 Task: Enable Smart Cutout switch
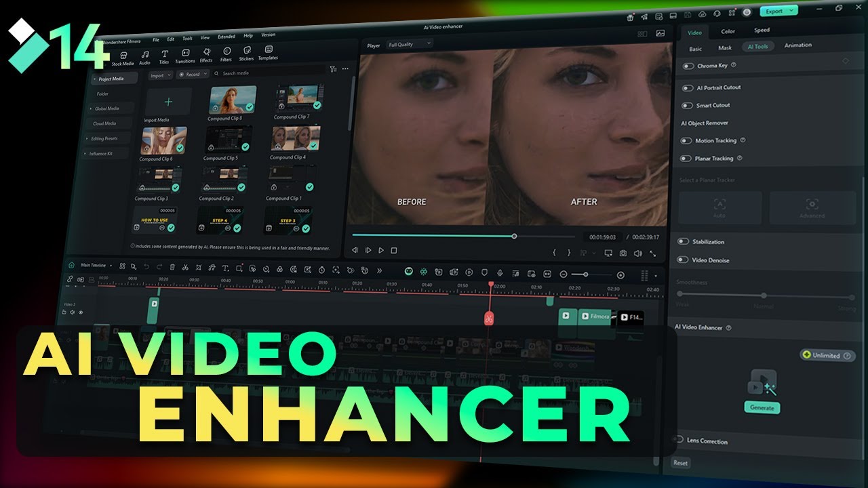pyautogui.click(x=687, y=106)
